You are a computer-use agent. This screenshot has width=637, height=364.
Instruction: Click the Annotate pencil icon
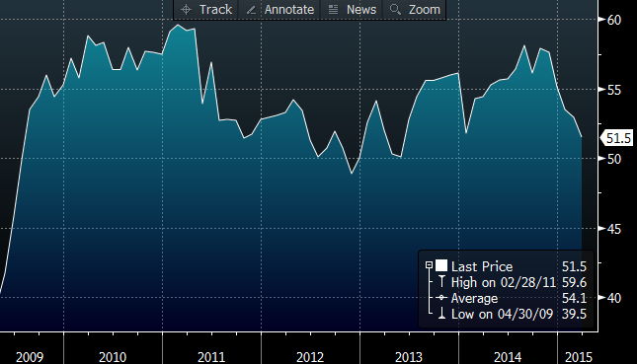251,10
